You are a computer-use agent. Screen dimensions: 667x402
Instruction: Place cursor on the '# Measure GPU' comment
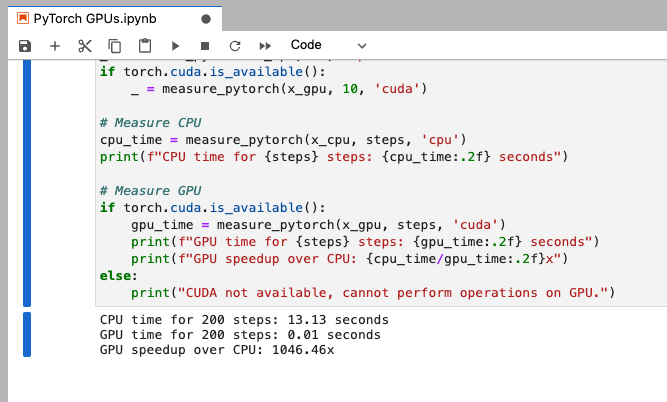[148, 190]
